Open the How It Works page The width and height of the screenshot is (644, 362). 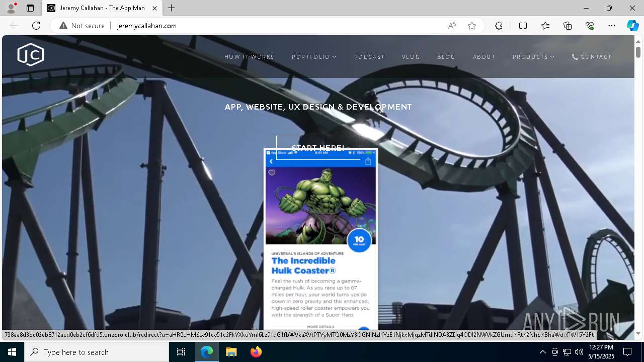[249, 57]
